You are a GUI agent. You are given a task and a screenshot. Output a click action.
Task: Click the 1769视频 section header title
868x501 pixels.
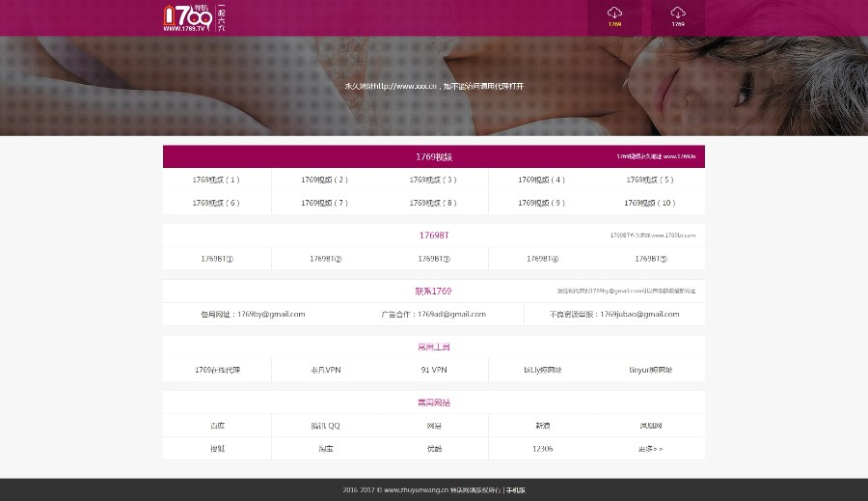click(x=434, y=156)
